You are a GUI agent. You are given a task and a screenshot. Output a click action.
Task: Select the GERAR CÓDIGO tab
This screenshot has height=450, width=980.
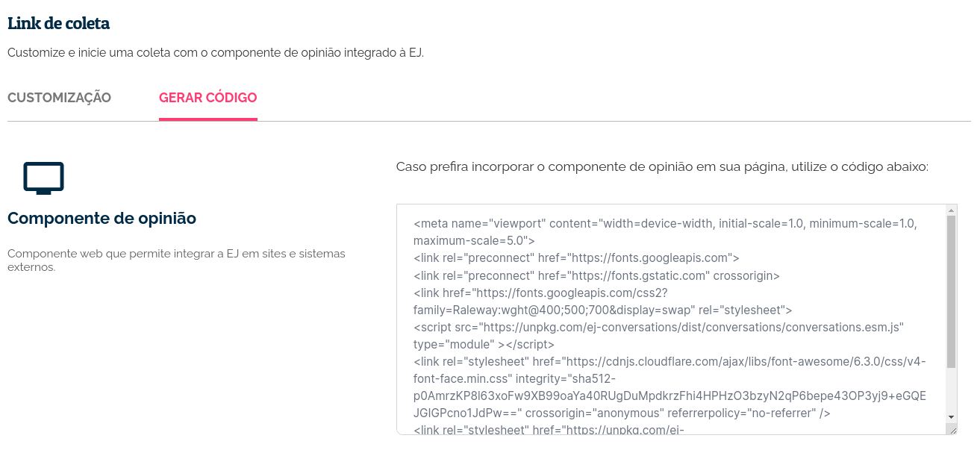(208, 98)
